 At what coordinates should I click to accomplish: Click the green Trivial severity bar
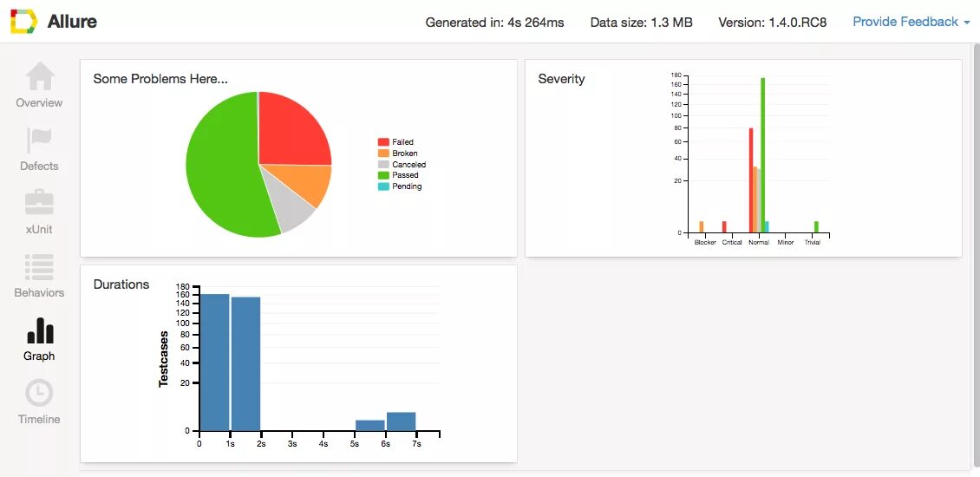coord(816,227)
